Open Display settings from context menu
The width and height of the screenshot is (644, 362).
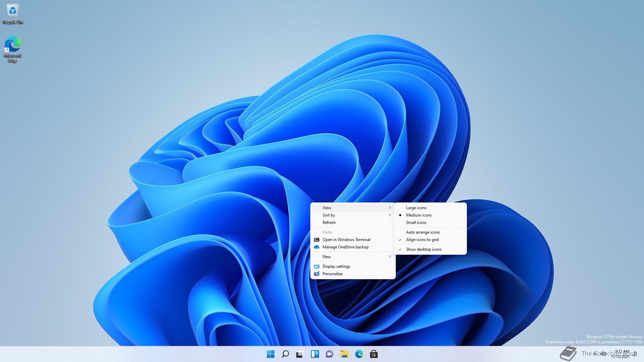pyautogui.click(x=353, y=266)
